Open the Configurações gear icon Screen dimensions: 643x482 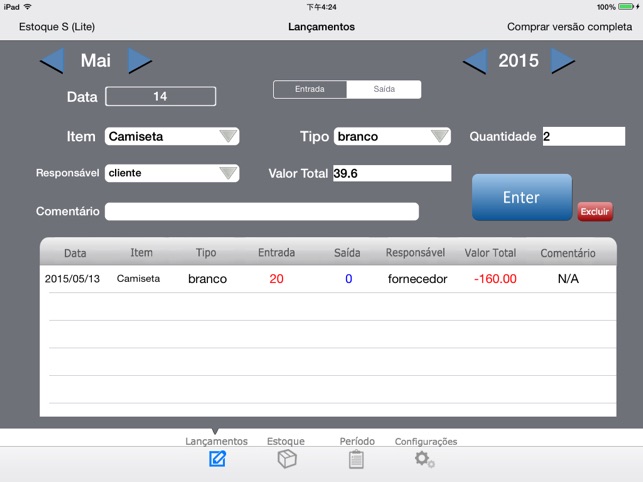pyautogui.click(x=424, y=459)
